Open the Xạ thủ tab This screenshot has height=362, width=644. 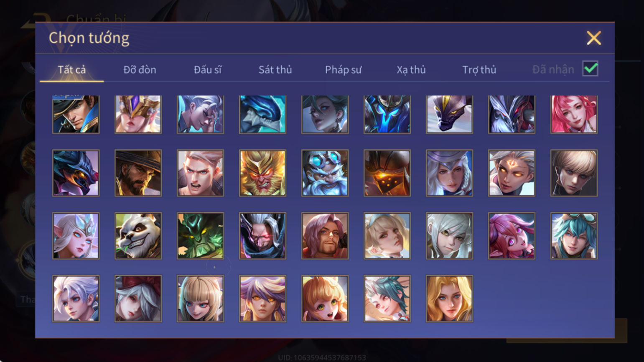click(x=411, y=69)
